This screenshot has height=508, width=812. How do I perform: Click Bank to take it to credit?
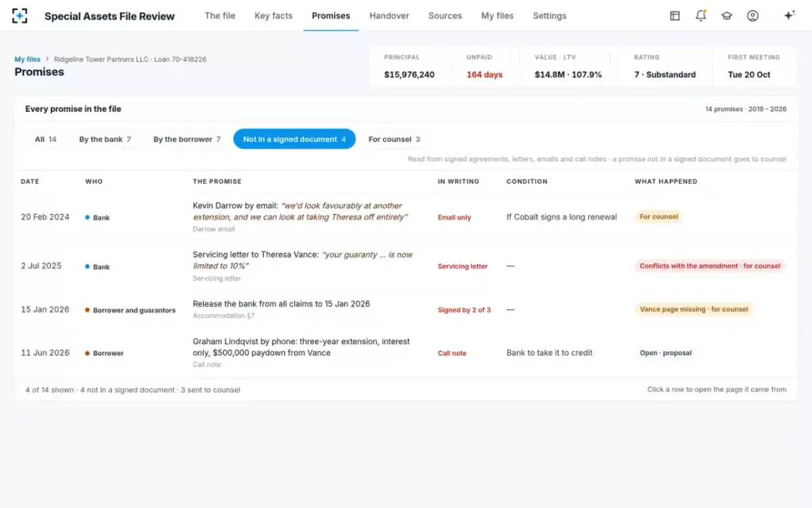pos(549,353)
